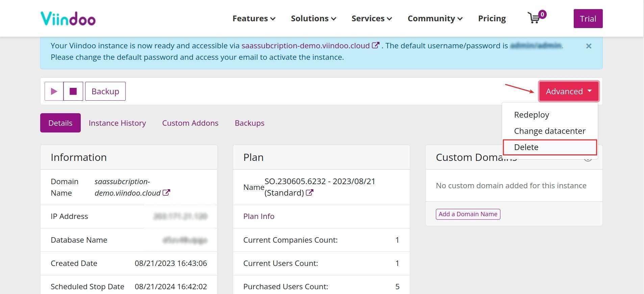
Task: Open saassubcription-demo.viindoo.cloud link in banner
Action: pyautogui.click(x=305, y=46)
